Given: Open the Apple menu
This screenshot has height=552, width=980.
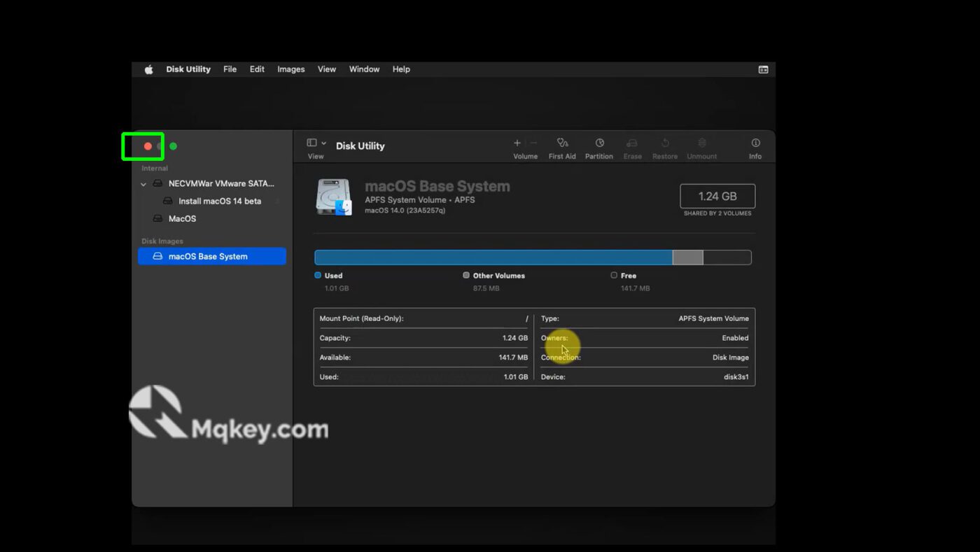Looking at the screenshot, I should [148, 69].
